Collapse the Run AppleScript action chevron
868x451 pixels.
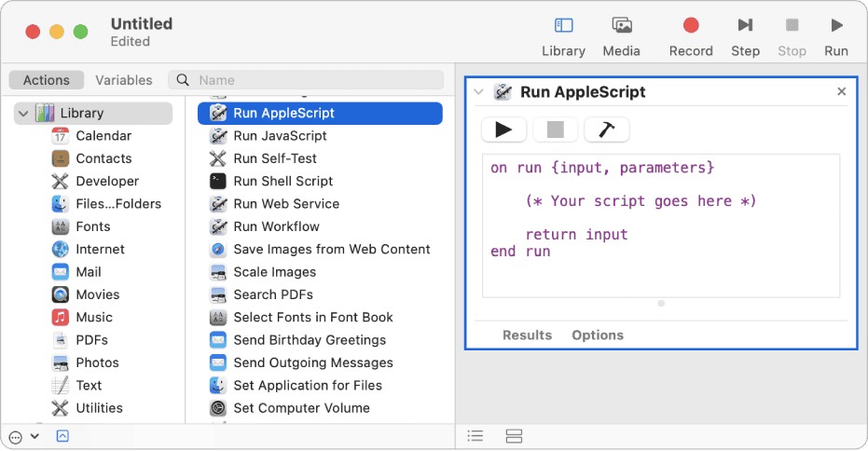[479, 91]
